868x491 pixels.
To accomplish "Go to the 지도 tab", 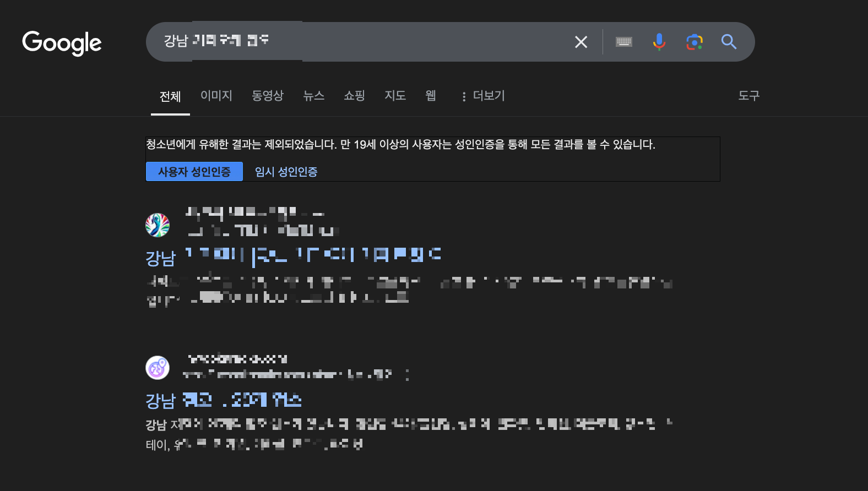I will [395, 96].
